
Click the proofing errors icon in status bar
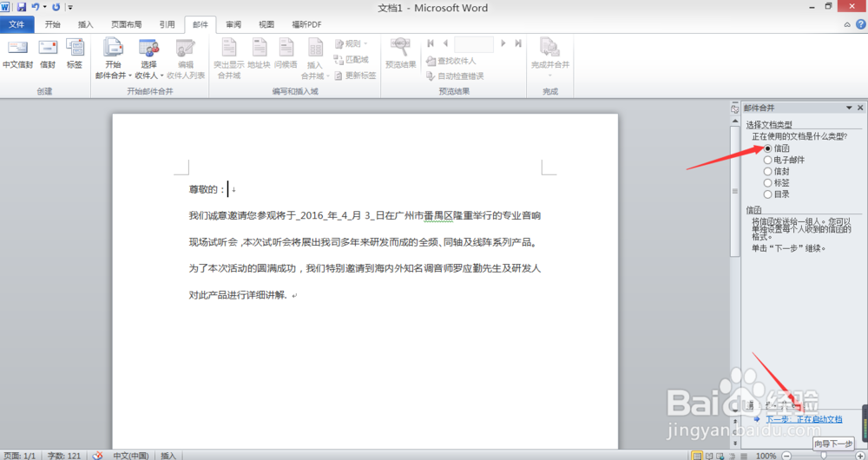coord(97,456)
